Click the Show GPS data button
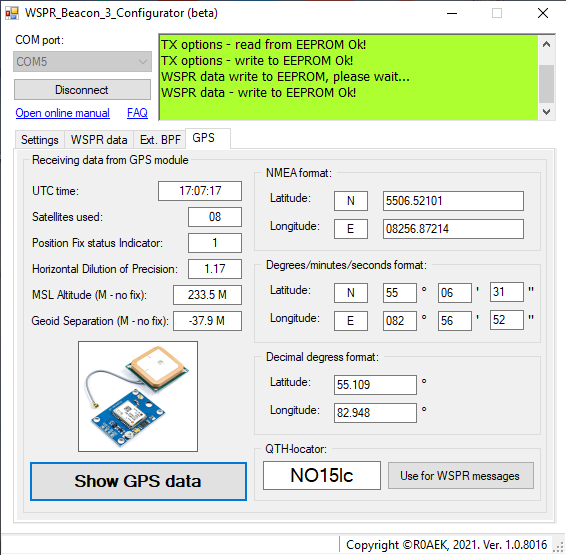 (x=139, y=481)
